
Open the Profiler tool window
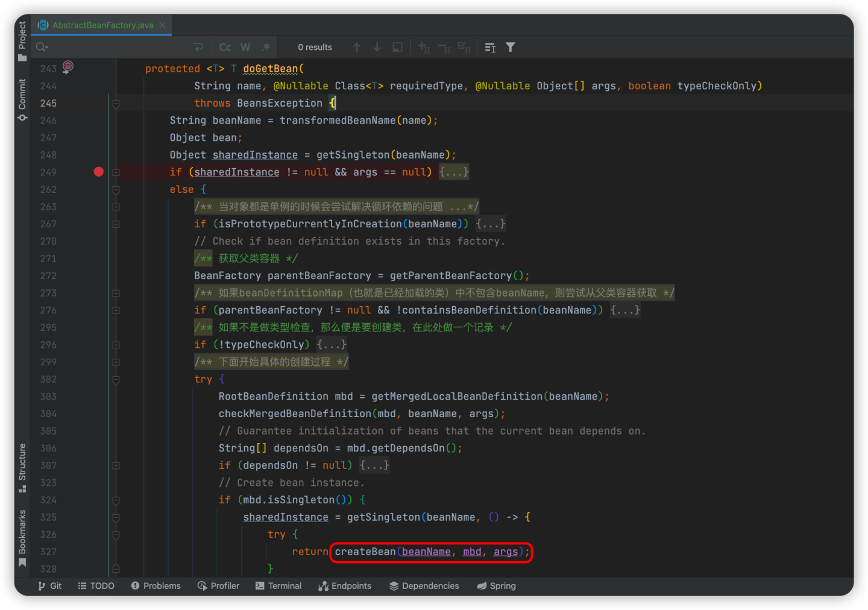[218, 586]
